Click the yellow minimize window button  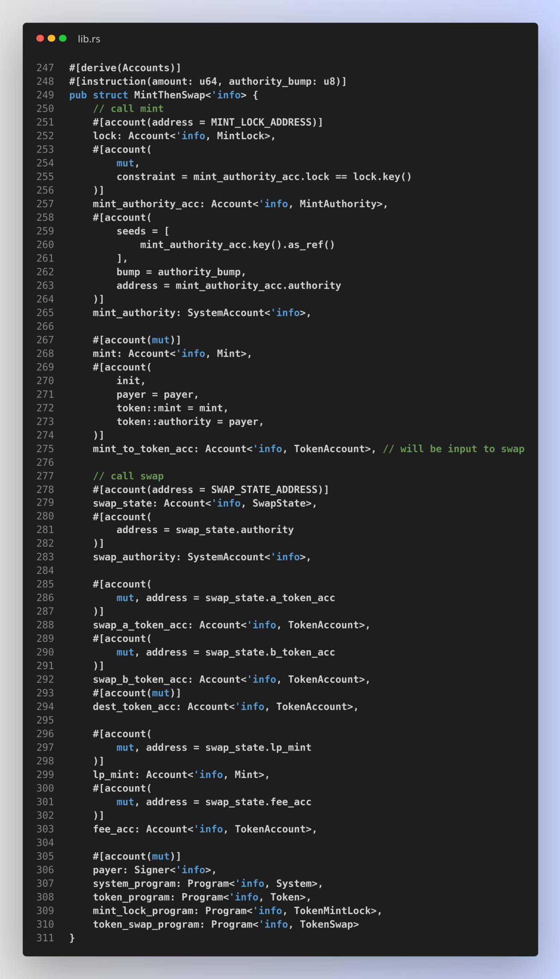click(x=51, y=38)
